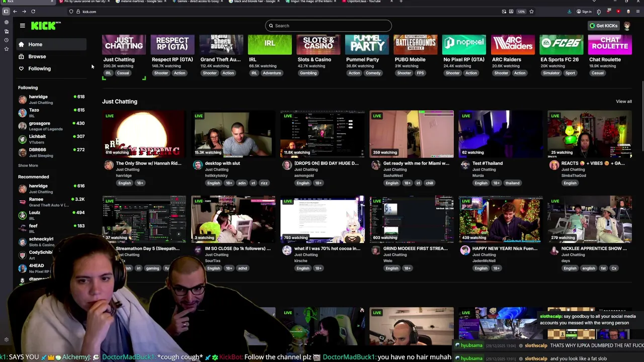The image size is (644, 362).
Task: Open REACTS + VIBES stream thumbnail
Action: point(589,134)
